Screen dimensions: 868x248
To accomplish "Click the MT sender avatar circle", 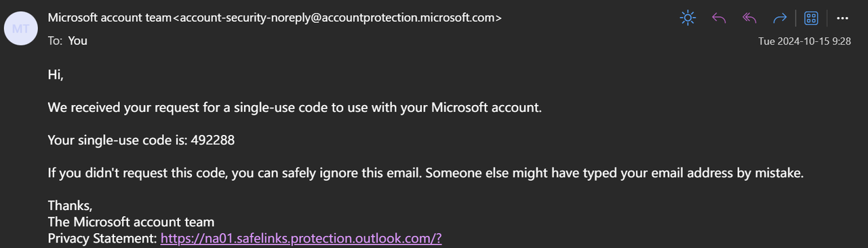I will click(x=21, y=29).
